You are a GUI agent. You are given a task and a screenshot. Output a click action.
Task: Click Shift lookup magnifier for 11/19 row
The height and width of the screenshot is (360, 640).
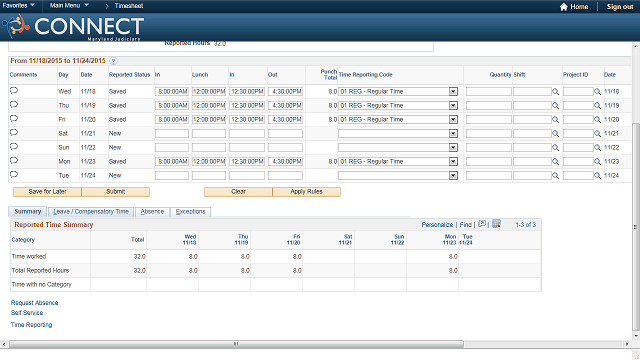point(556,106)
